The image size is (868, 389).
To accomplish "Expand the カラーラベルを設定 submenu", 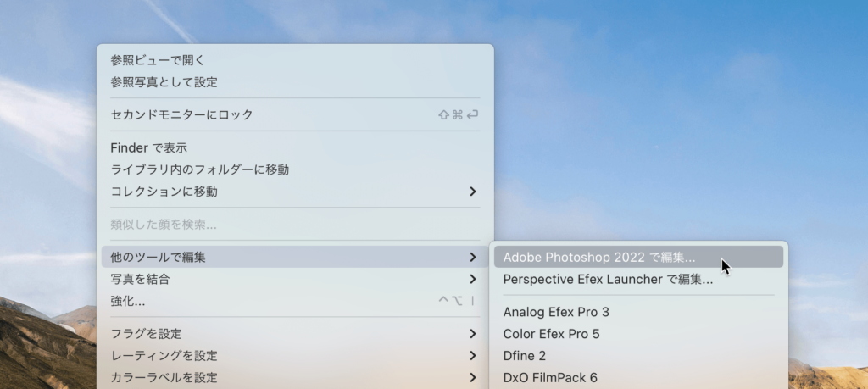I will click(295, 378).
